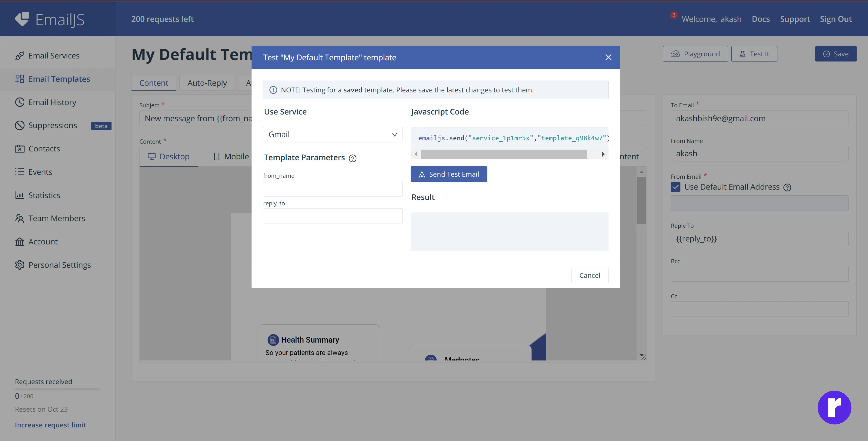Click the reply_to parameter input field
The width and height of the screenshot is (868, 441).
(x=333, y=216)
